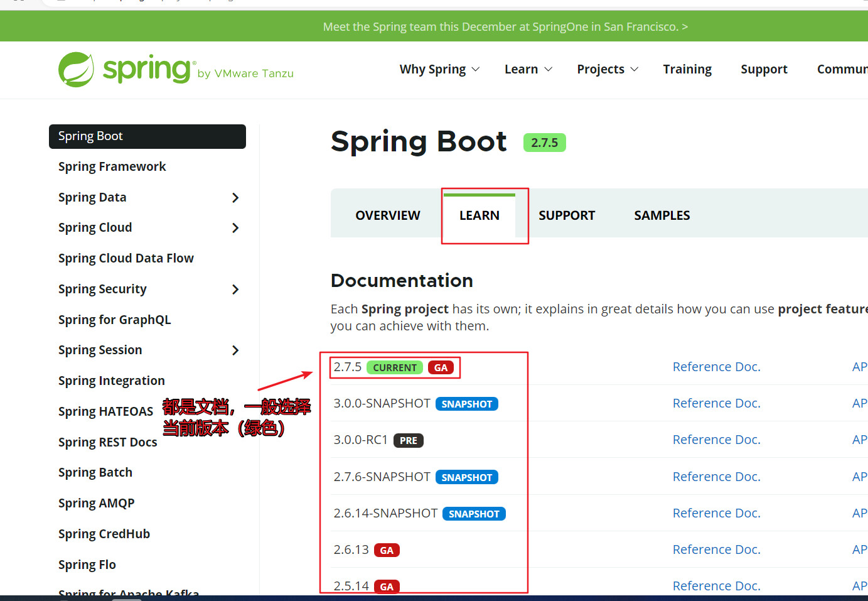Open Spring Cloud in sidebar

point(95,227)
